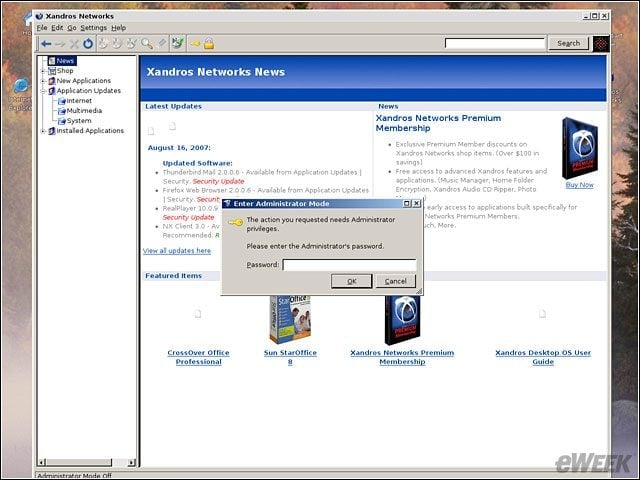
Task: Open the Sun StarOffice 8 link
Action: (x=290, y=357)
